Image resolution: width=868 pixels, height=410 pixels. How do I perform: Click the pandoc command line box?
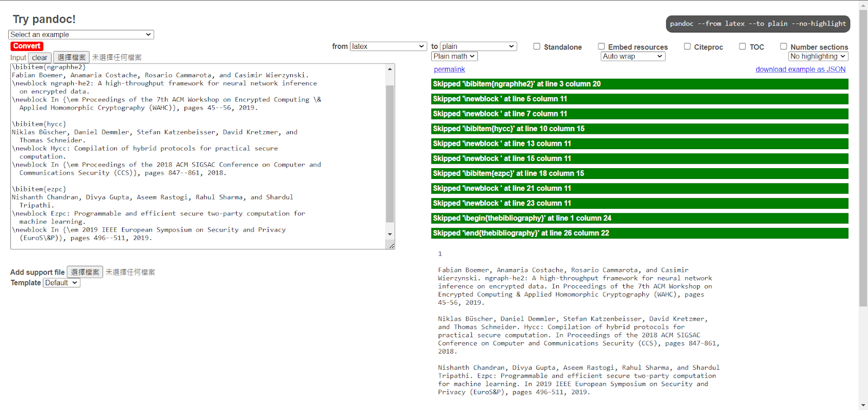coord(758,24)
